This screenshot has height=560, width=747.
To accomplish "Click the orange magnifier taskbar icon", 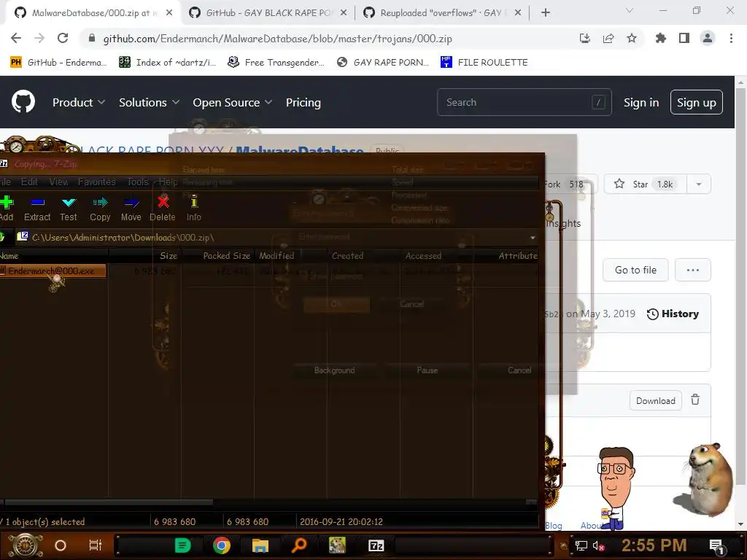I will click(298, 545).
